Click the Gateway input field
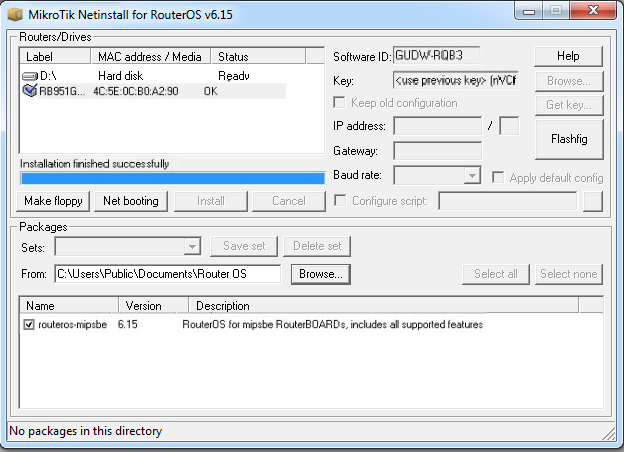The width and height of the screenshot is (624, 452). tap(438, 151)
